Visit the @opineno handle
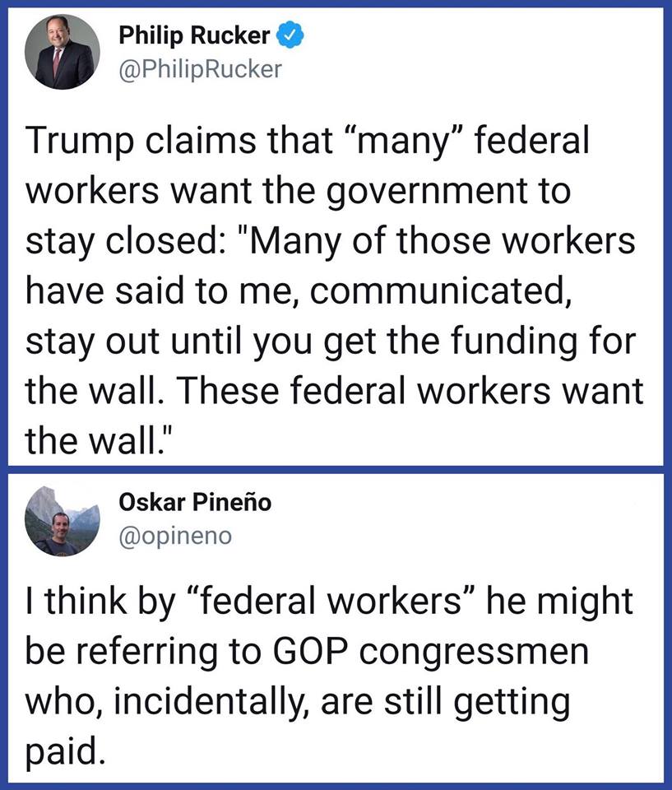The width and height of the screenshot is (672, 790). (x=175, y=536)
